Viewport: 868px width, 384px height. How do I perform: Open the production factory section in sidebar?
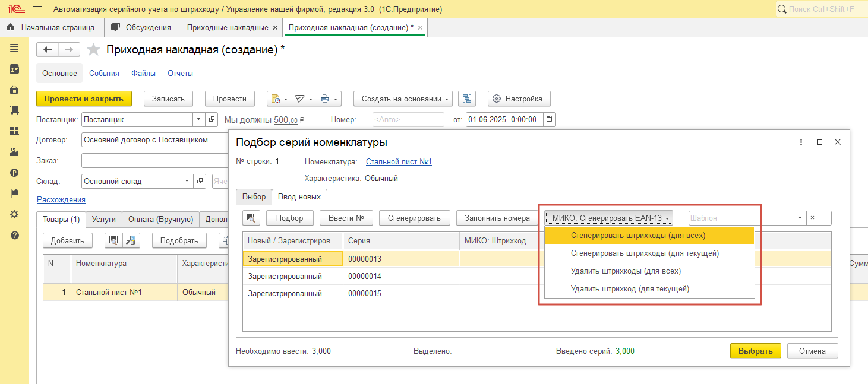[x=14, y=152]
